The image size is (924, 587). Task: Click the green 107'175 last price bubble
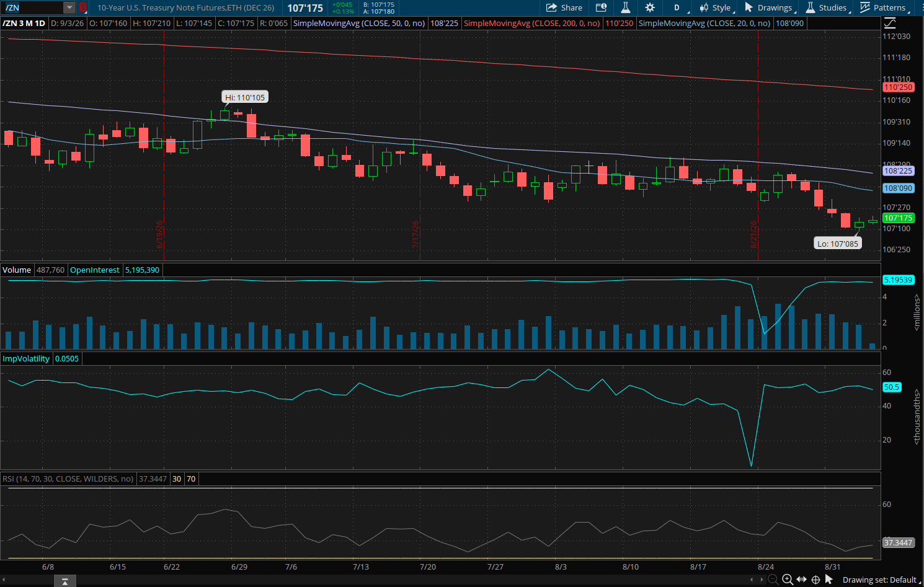coord(898,218)
